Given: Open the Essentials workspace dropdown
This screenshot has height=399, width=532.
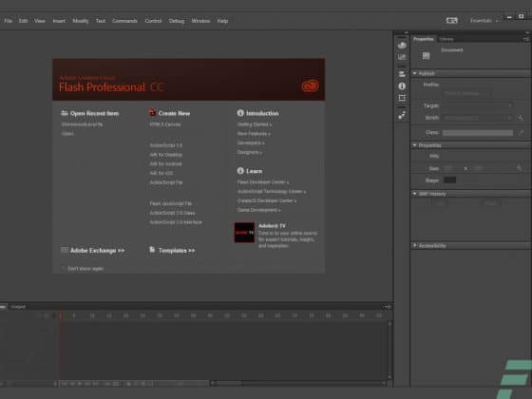Looking at the screenshot, I should pos(484,21).
